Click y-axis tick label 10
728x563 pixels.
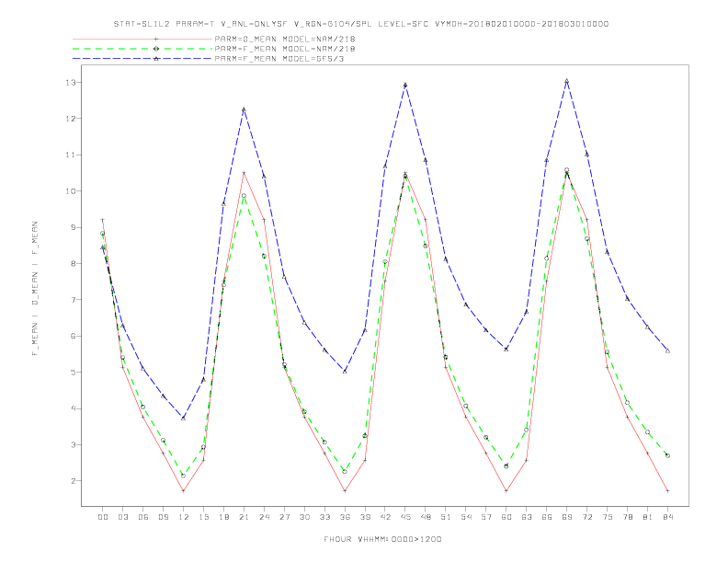coord(71,191)
